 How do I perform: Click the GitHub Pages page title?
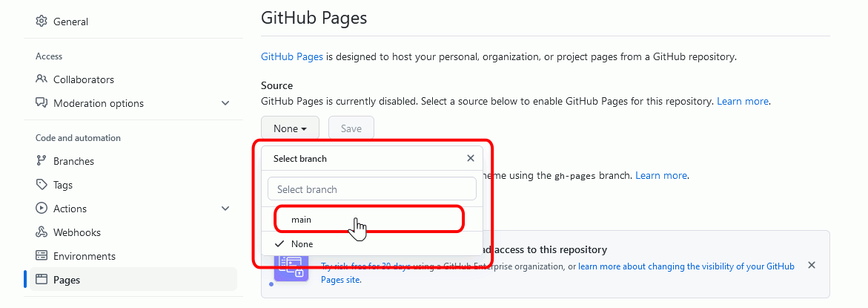click(x=314, y=18)
